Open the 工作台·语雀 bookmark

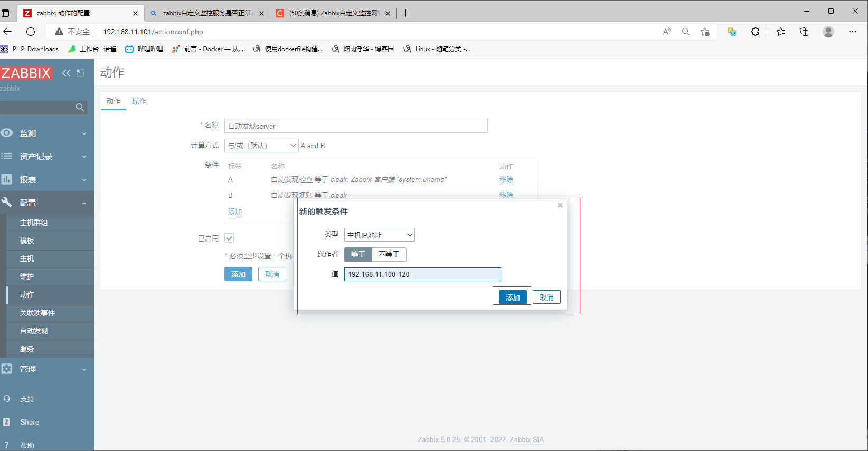[92, 49]
